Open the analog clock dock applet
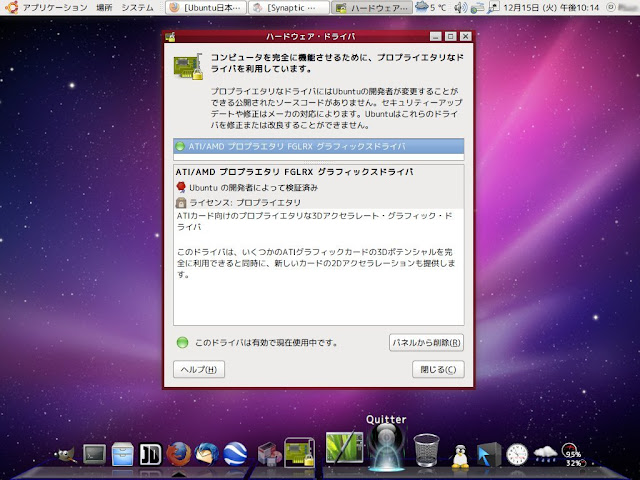640x480 pixels. tap(517, 454)
